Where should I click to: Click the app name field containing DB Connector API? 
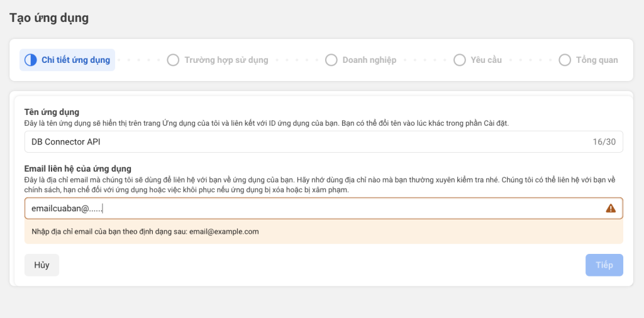pos(302,142)
